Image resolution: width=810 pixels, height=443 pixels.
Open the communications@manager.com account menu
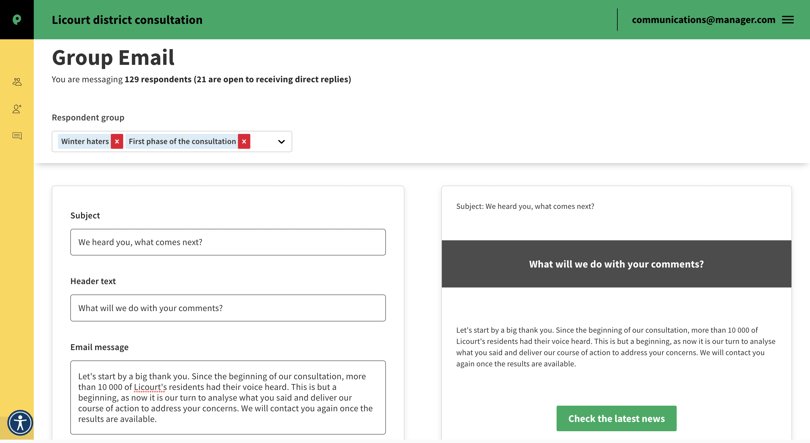[x=703, y=20]
